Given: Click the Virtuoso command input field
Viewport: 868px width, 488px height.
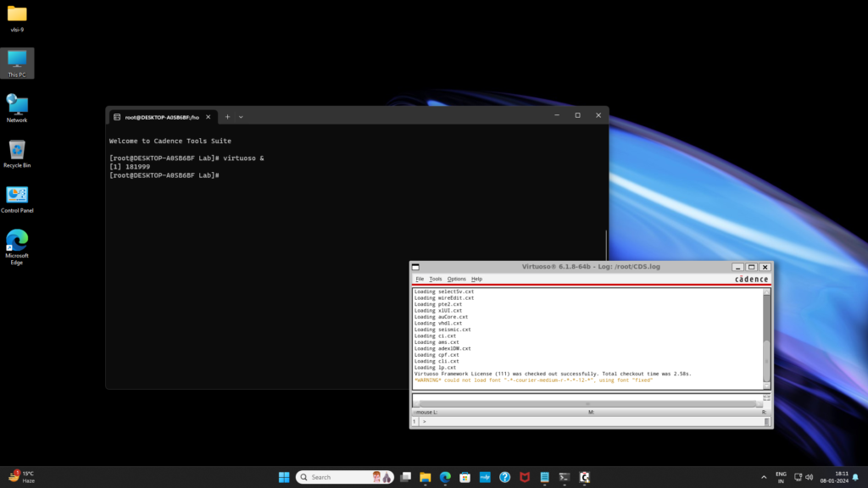Looking at the screenshot, I should [593, 422].
